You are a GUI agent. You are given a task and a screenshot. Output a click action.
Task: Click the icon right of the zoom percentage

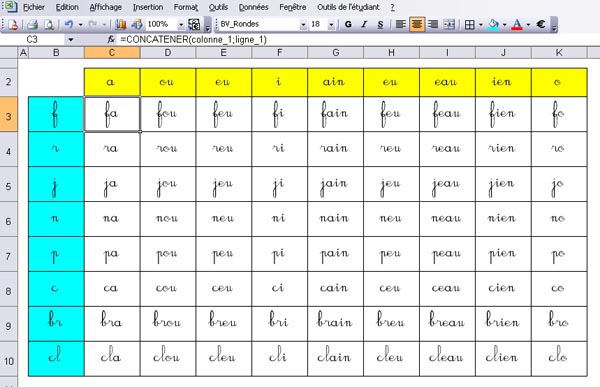click(194, 24)
